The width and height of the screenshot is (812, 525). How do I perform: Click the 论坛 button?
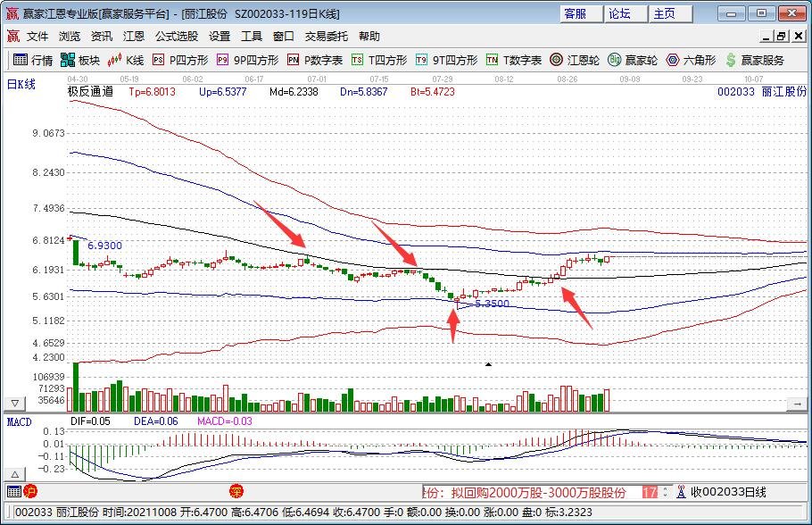click(621, 13)
